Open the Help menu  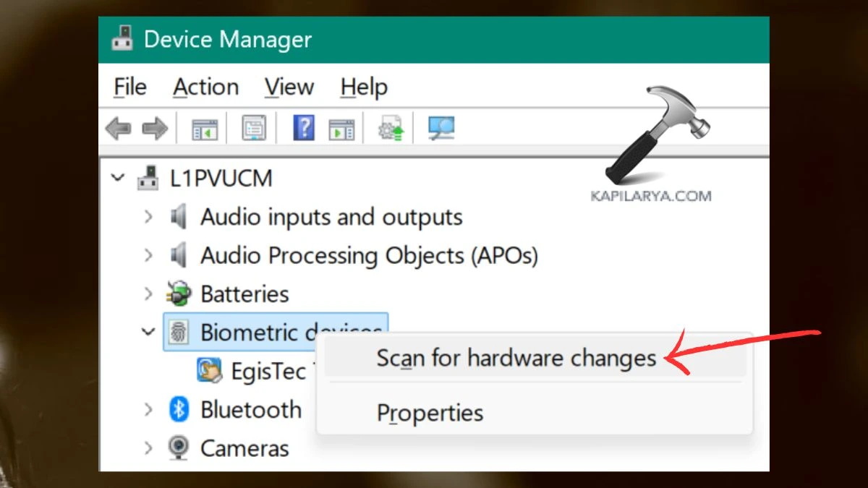(x=364, y=87)
